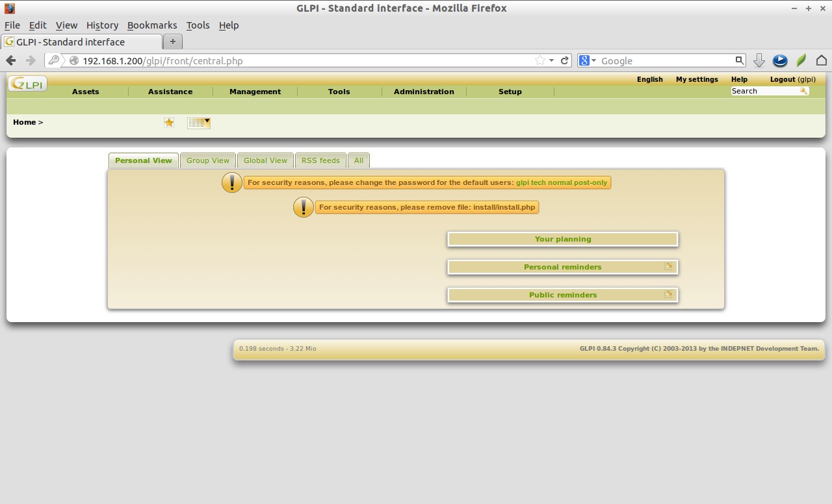Click the GLPI logo icon
The height and width of the screenshot is (504, 832).
[x=27, y=83]
